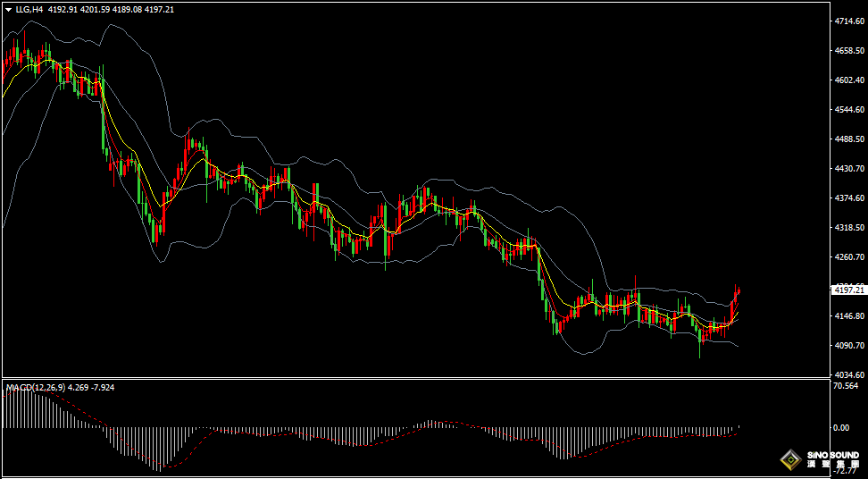
Task: Click the 4544.60 price scale label
Action: [x=849, y=110]
